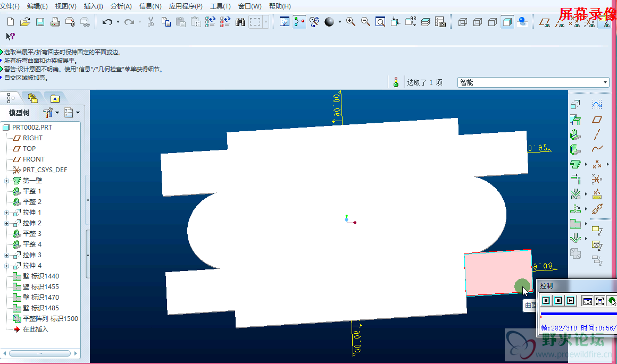Open the shaded sphere appearance gallery
The image size is (617, 364).
click(x=329, y=22)
